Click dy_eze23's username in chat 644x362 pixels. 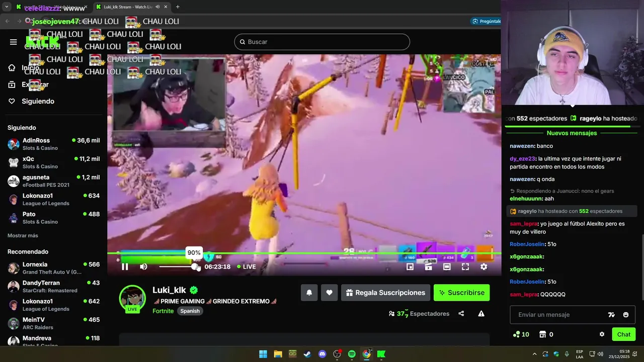coord(523,158)
